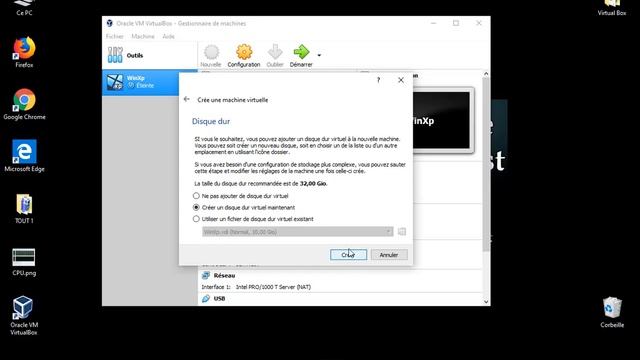Select the CPU.png file icon
The image size is (640, 360).
[24, 262]
